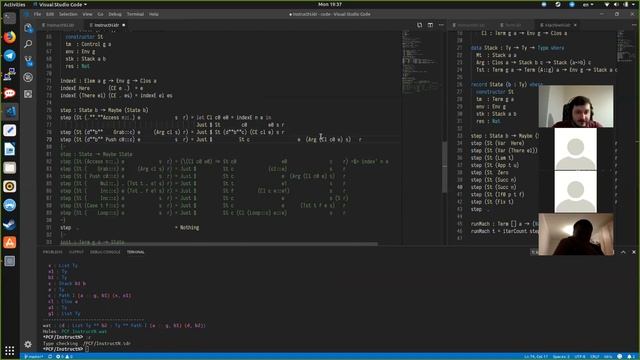Open More Actions for the left editor group
The height and width of the screenshot is (360, 640).
(441, 25)
